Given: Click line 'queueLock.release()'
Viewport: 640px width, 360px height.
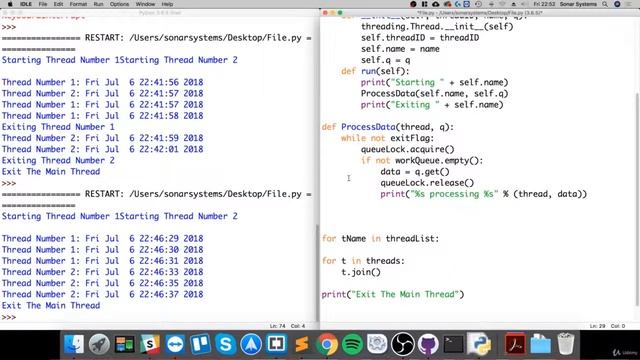Looking at the screenshot, I should point(427,183).
